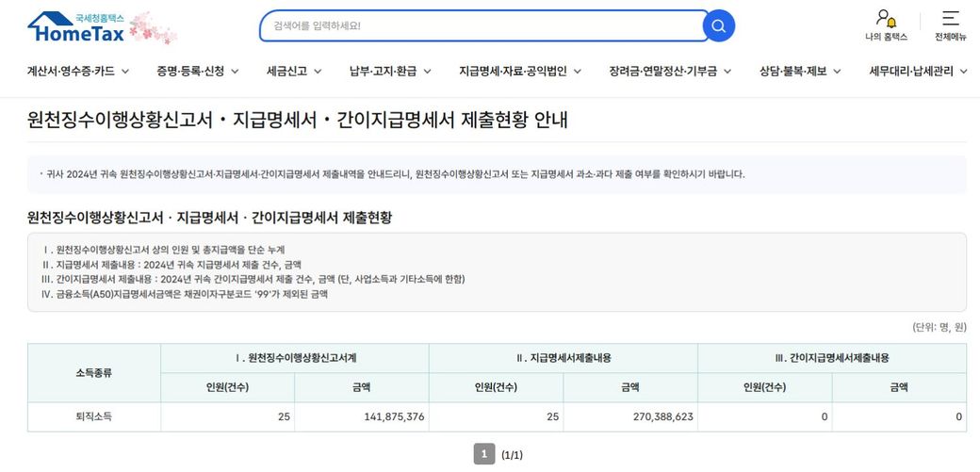Click Ⅲ. 간이지급명세서제출내용 column header
980x472 pixels.
coord(831,358)
